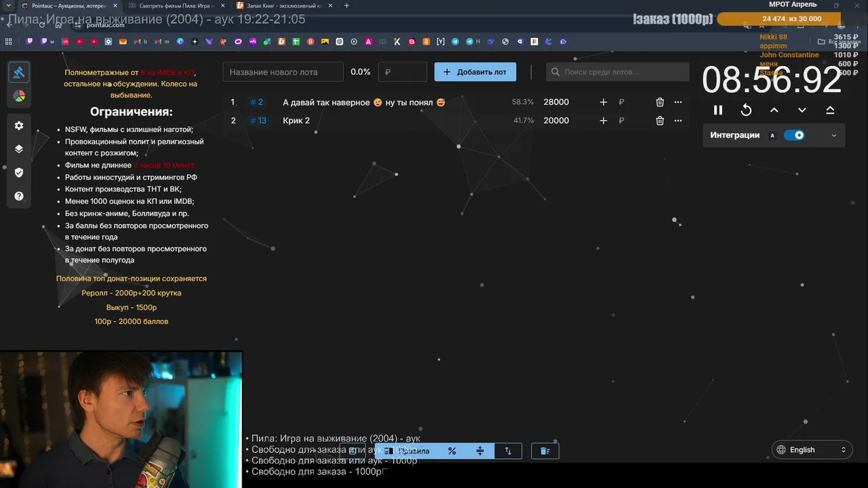868x488 pixels.
Task: Click the 58.3% share value
Action: tap(523, 102)
